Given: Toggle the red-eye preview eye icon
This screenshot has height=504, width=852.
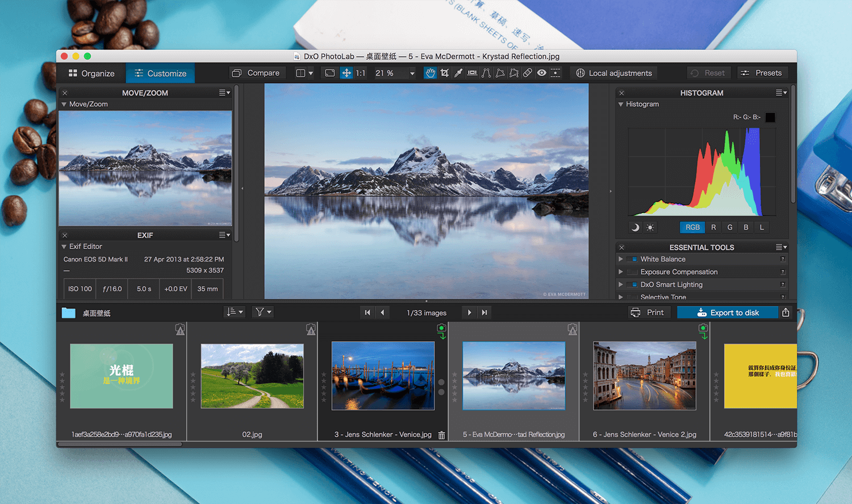Looking at the screenshot, I should (x=542, y=73).
